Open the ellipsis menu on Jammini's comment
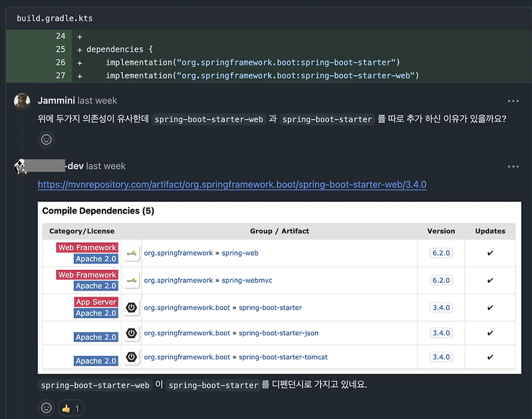532x419 pixels. [513, 100]
